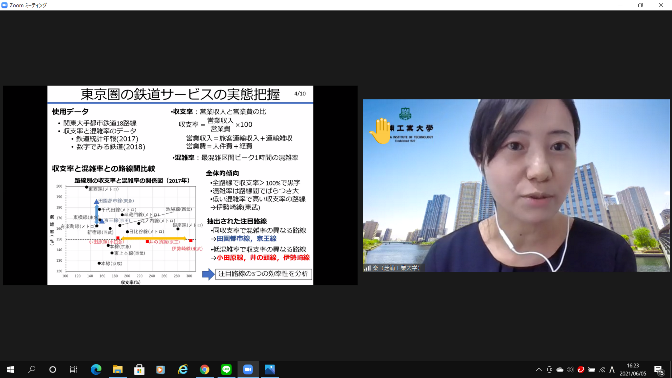Viewport: 672px width, 378px height.
Task: Expand hidden system tray icons chevron
Action: coord(539,369)
